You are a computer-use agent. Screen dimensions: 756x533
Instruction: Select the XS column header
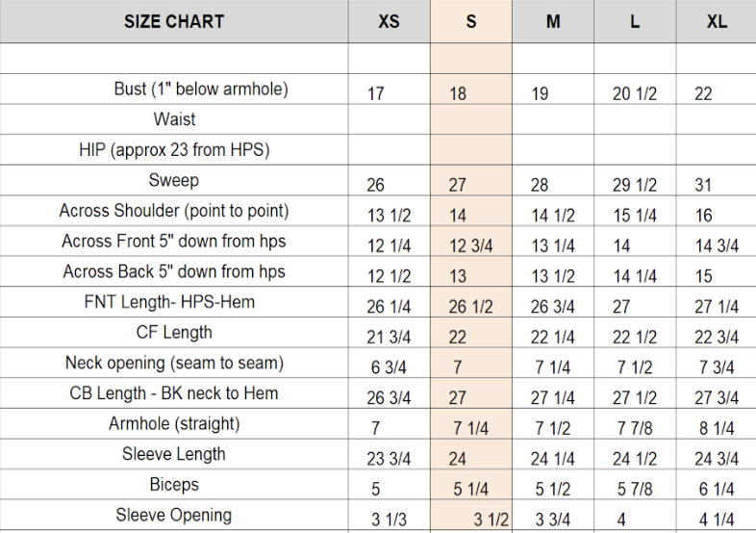(x=389, y=21)
